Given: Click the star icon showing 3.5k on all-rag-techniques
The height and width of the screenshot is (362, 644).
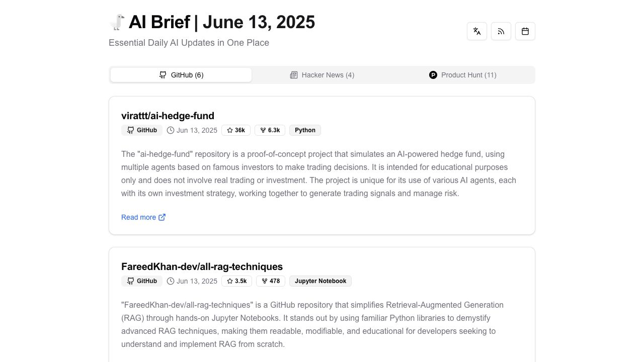Looking at the screenshot, I should 229,281.
